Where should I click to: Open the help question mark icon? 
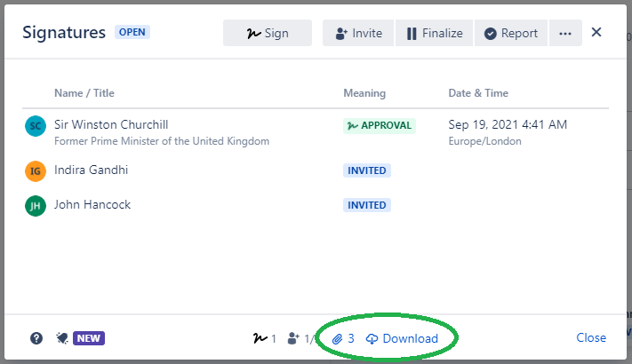pyautogui.click(x=36, y=338)
